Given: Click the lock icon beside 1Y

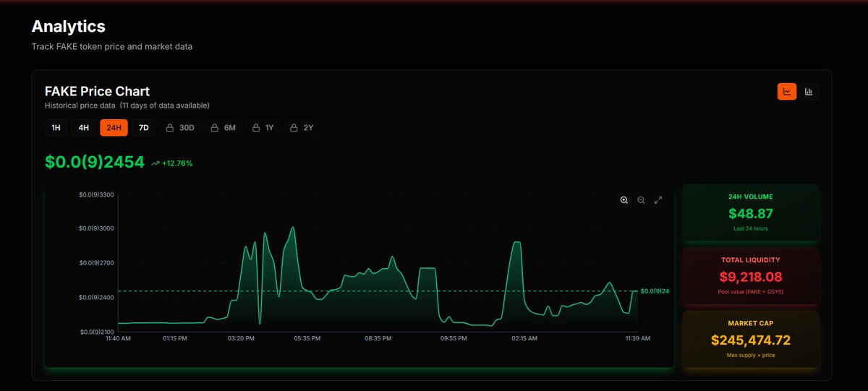Looking at the screenshot, I should (256, 128).
